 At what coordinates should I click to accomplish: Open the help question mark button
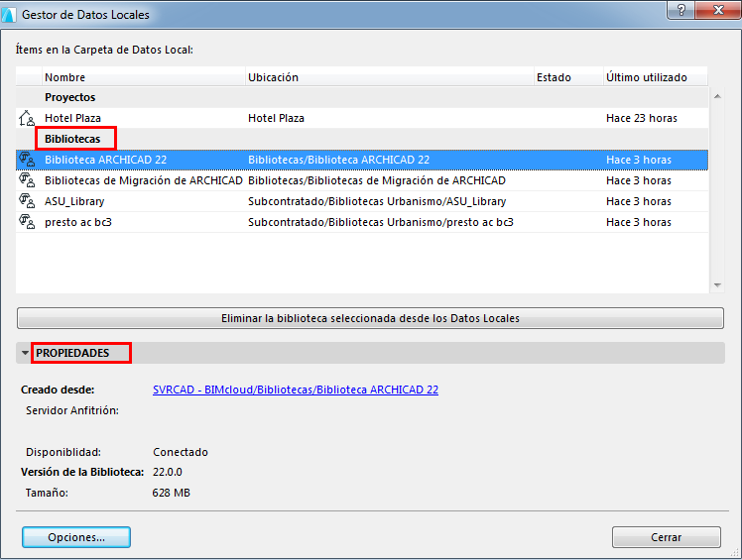(x=680, y=10)
